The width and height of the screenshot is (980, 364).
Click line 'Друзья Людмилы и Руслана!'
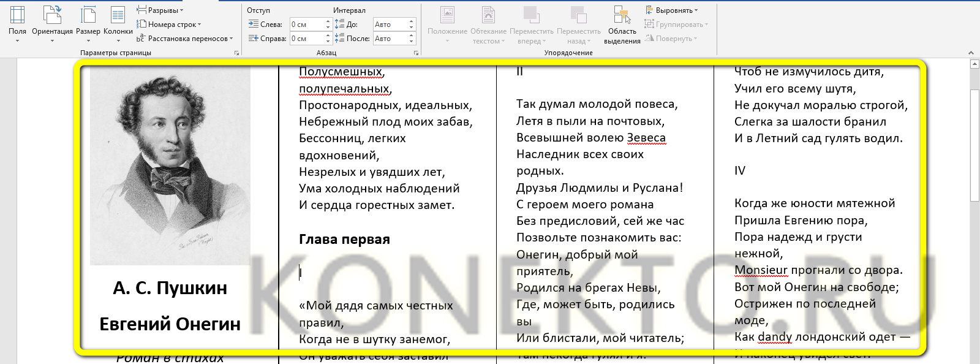(x=600, y=188)
